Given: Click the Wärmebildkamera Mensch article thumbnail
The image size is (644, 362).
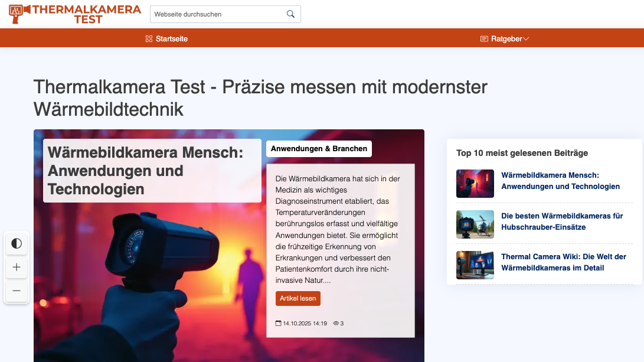Looking at the screenshot, I should click(475, 184).
